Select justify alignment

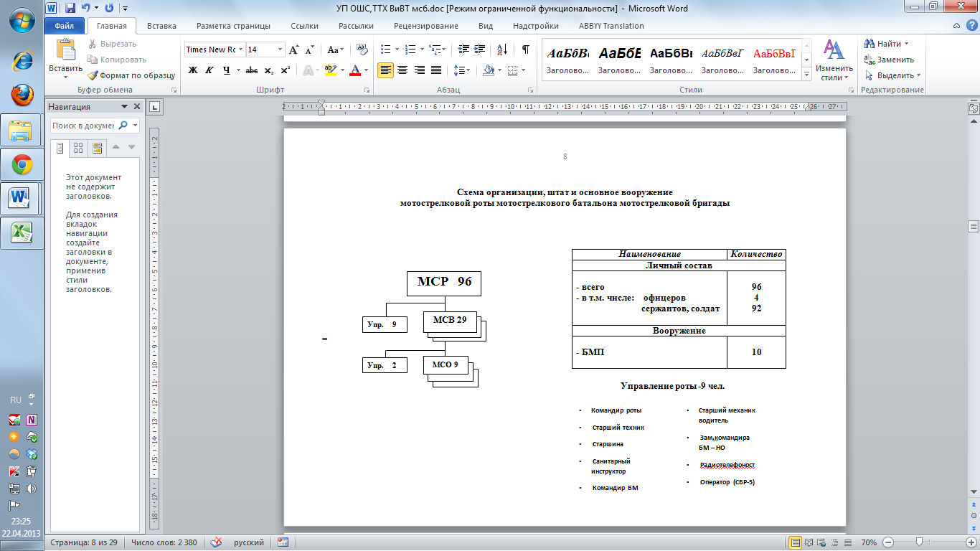(x=435, y=70)
